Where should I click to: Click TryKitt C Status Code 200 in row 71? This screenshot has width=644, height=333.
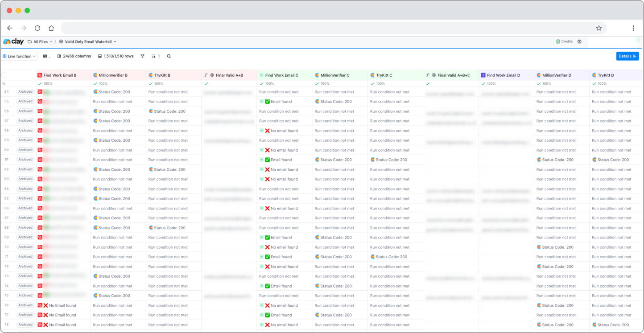(x=388, y=257)
